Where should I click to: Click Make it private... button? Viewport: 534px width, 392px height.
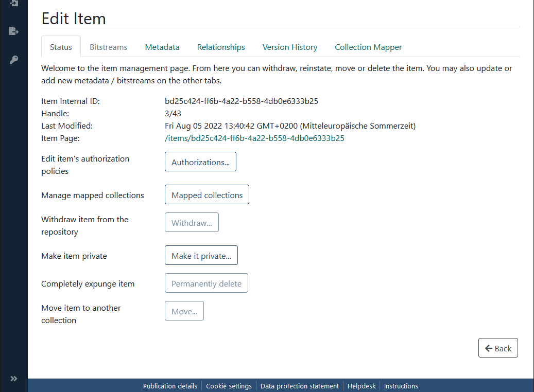pos(201,255)
